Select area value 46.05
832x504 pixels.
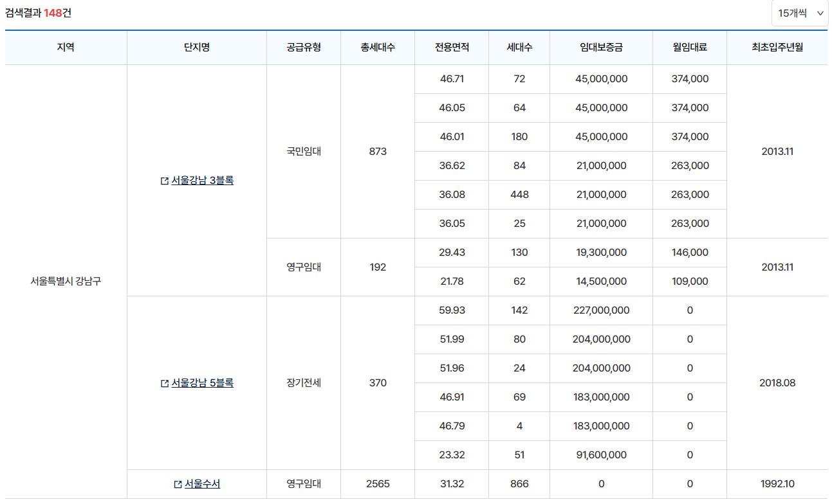(452, 108)
